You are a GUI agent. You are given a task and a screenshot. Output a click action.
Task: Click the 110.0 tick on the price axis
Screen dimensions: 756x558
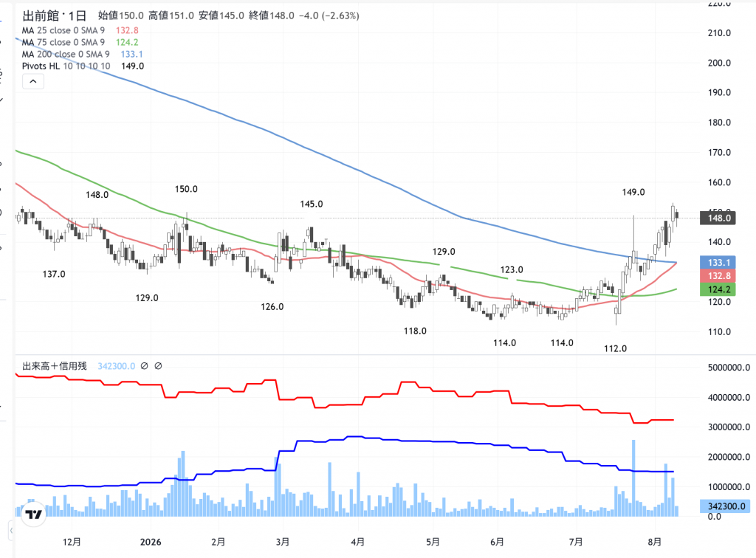719,332
